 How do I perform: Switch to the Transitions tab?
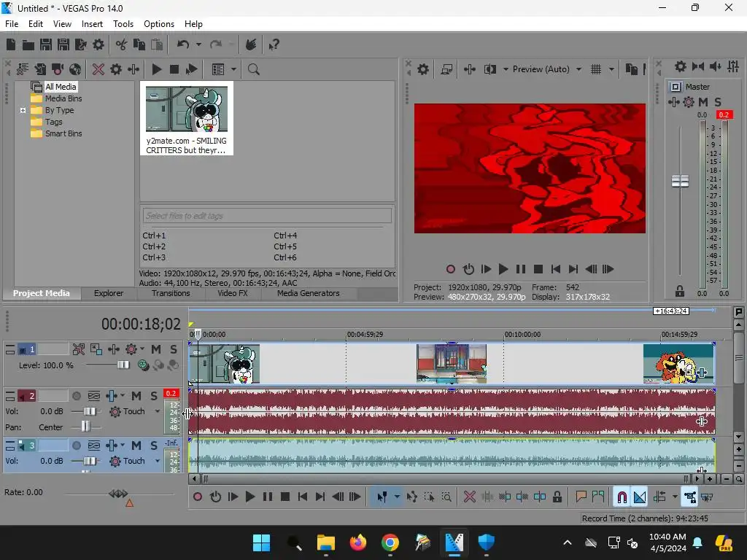pos(171,293)
